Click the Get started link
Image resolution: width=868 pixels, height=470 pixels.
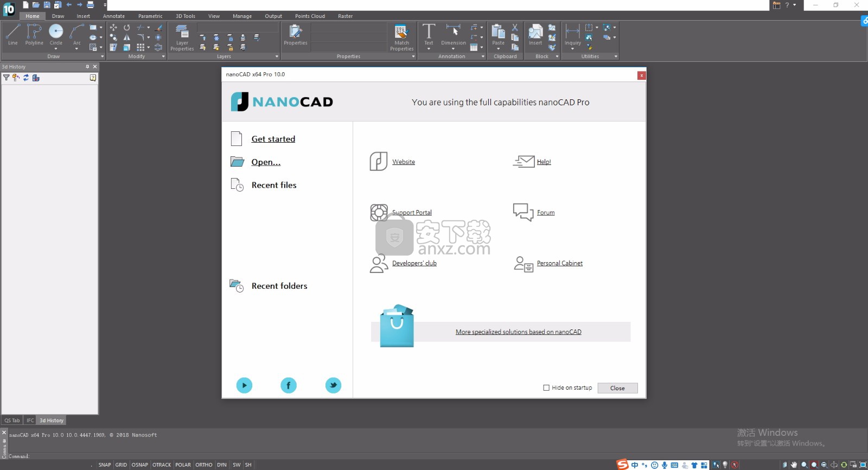tap(273, 139)
